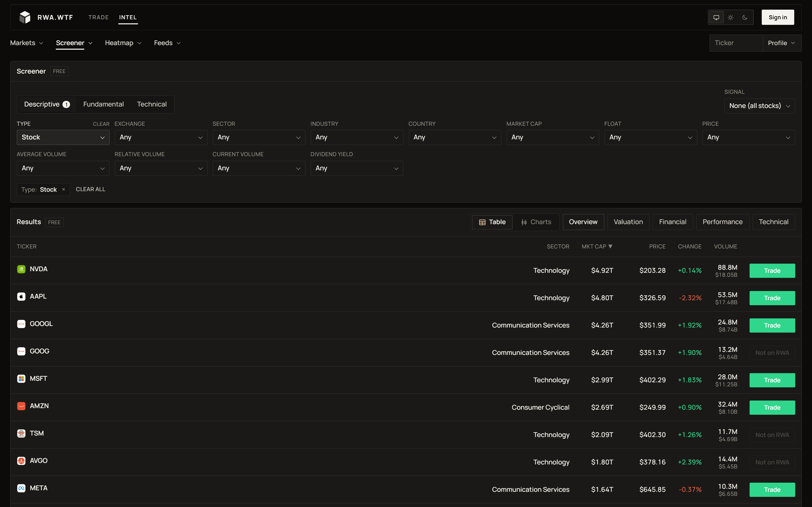Click the RWA.WTF cube logo

click(25, 17)
